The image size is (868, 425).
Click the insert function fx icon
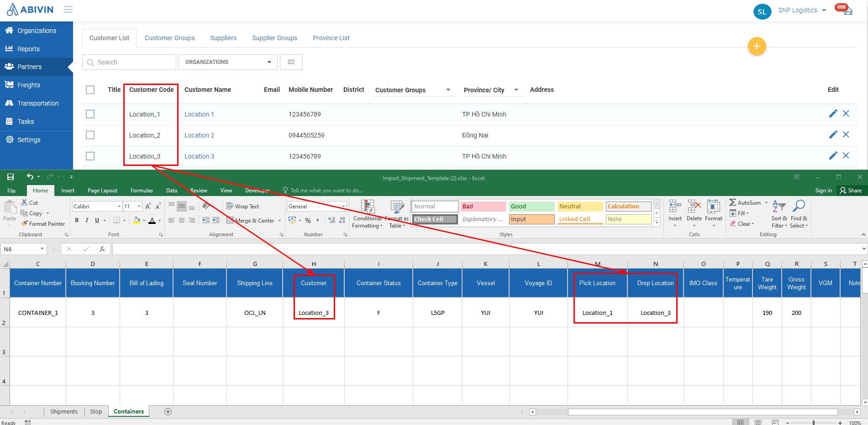click(102, 249)
